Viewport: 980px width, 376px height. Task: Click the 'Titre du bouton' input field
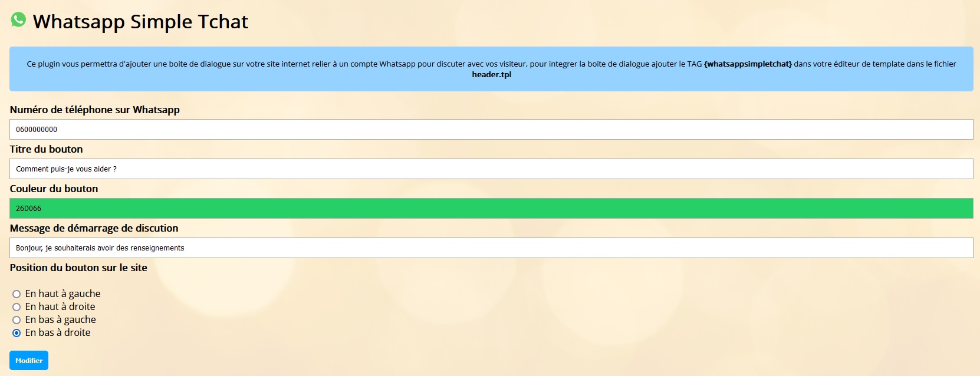[491, 169]
